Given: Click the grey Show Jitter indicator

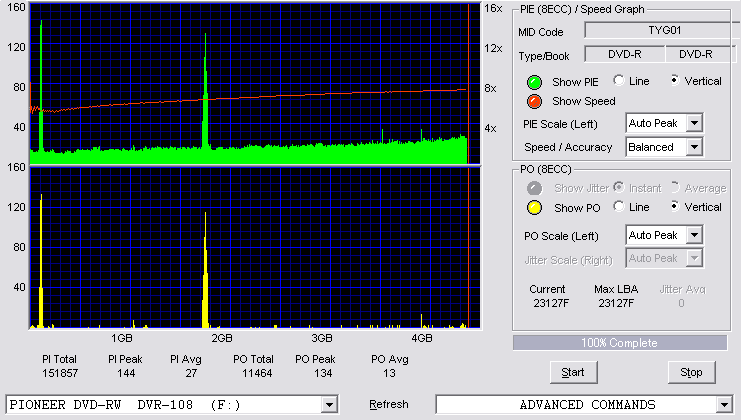Looking at the screenshot, I should tap(534, 188).
